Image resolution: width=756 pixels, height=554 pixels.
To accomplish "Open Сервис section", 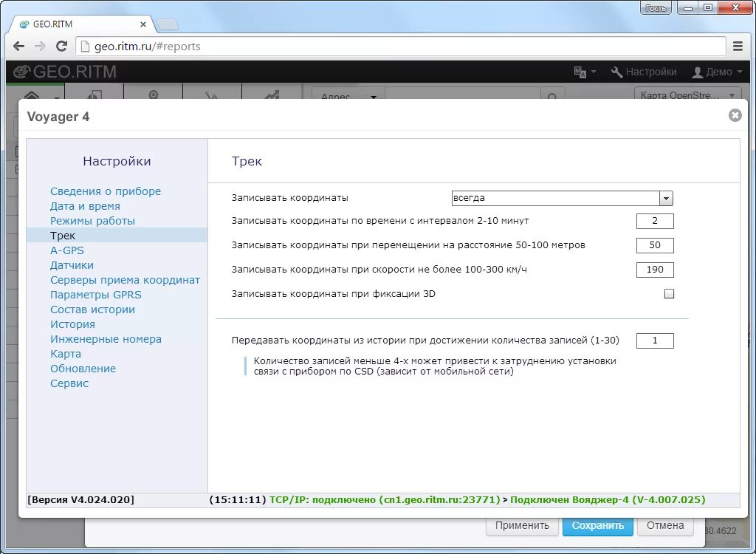I will (x=69, y=383).
